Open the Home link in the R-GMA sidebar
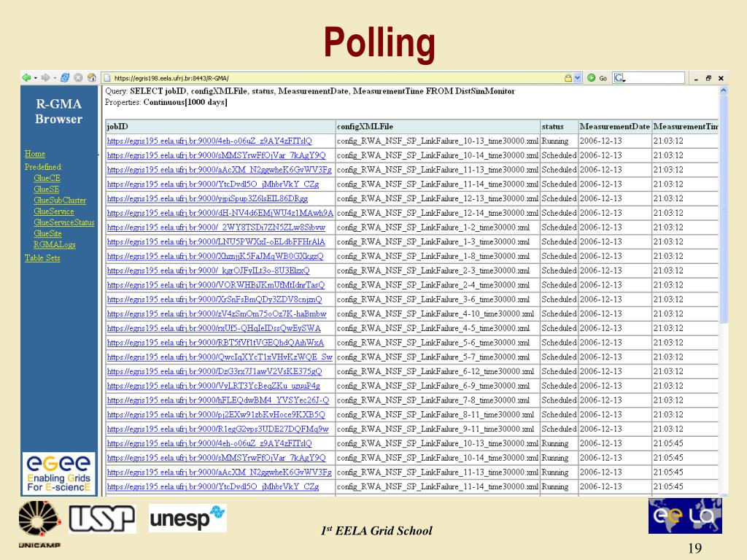 (35, 154)
